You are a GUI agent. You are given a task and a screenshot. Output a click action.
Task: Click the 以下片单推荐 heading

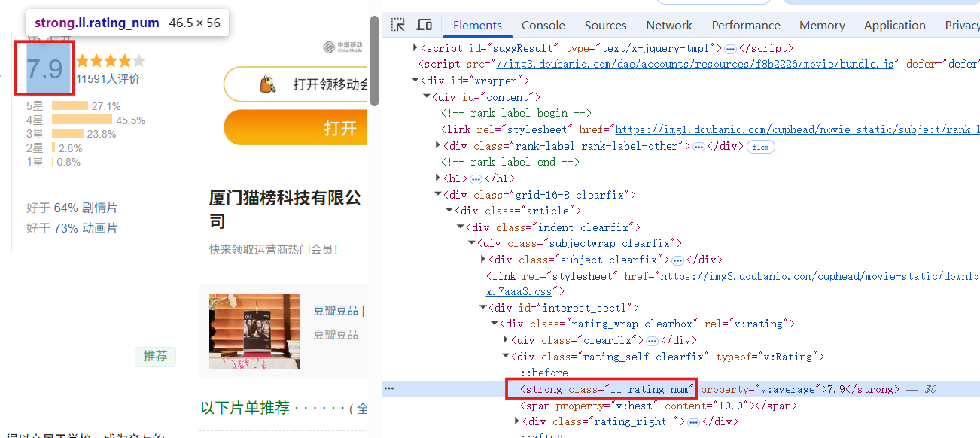(x=245, y=408)
